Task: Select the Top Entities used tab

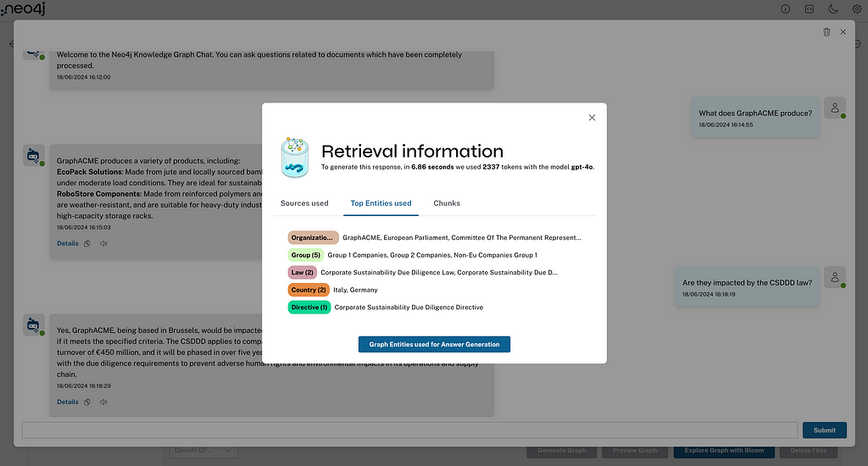Action: point(381,203)
